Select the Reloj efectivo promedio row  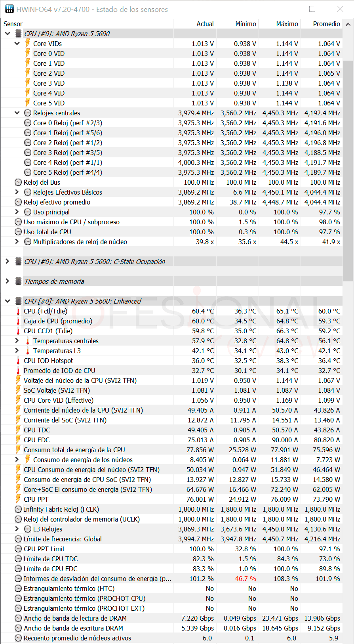pos(172,202)
